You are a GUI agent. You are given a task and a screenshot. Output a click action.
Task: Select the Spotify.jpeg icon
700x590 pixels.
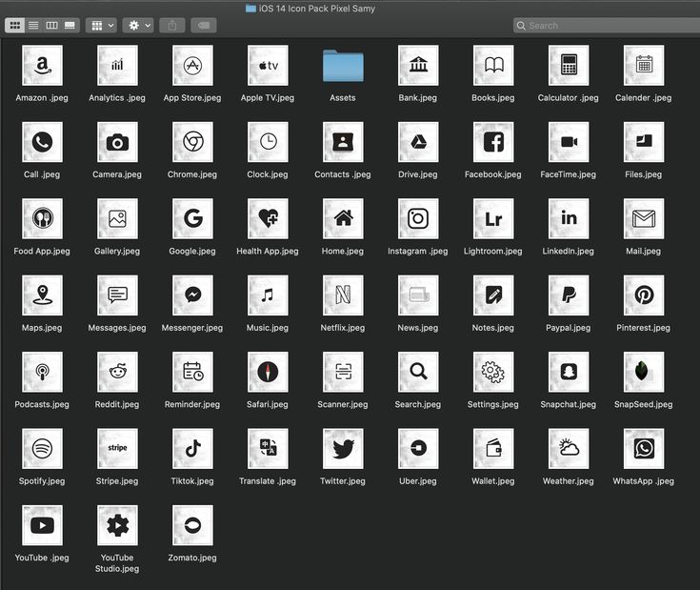point(43,448)
